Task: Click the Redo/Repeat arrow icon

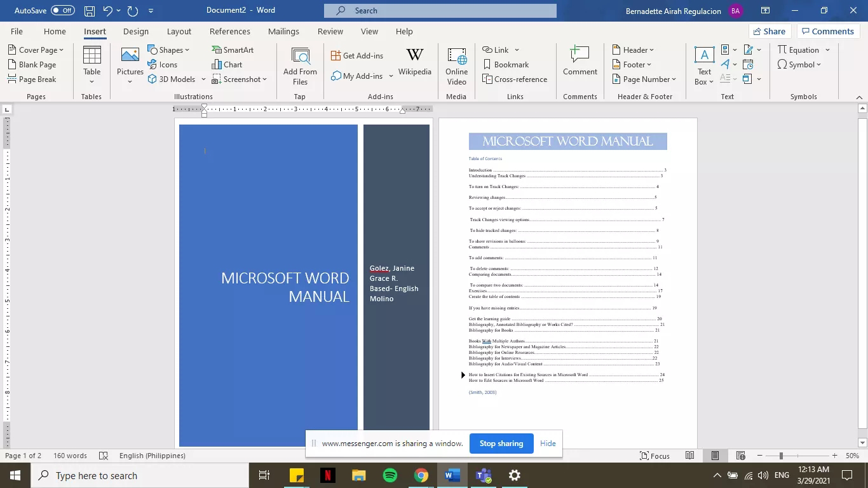Action: [x=132, y=11]
